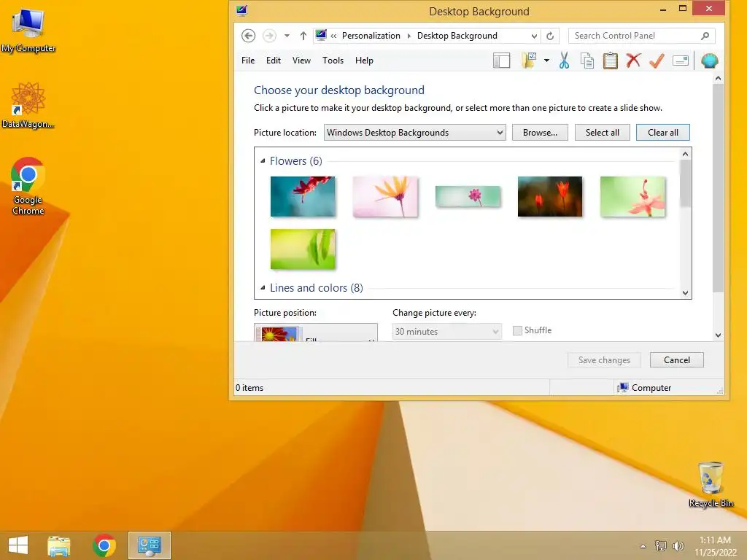The width and height of the screenshot is (747, 560).
Task: Click the window's outer scrollbar down arrow
Action: pos(718,335)
